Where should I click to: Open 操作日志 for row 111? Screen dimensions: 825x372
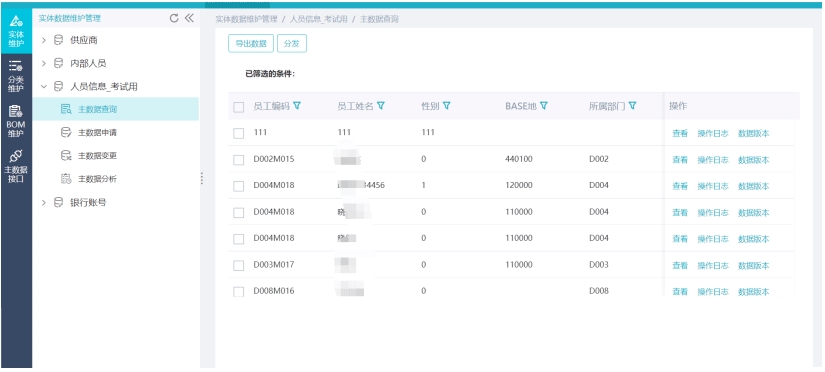pos(713,134)
